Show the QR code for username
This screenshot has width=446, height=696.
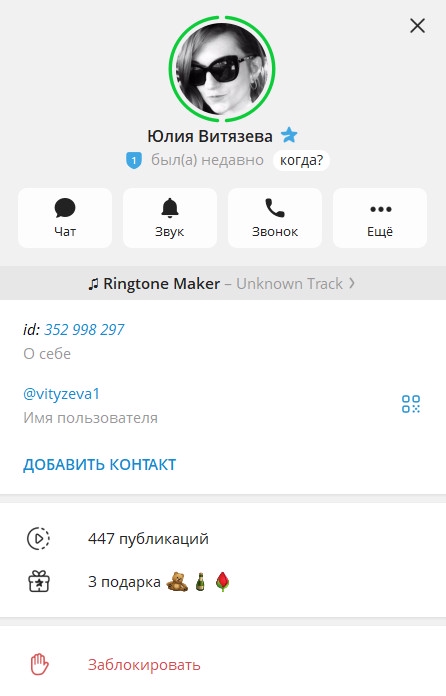pyautogui.click(x=411, y=404)
